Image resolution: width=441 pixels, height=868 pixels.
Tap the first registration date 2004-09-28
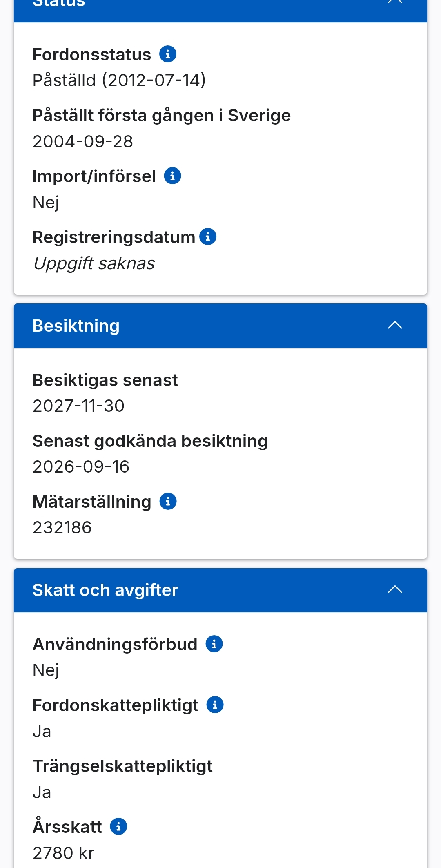(x=83, y=141)
